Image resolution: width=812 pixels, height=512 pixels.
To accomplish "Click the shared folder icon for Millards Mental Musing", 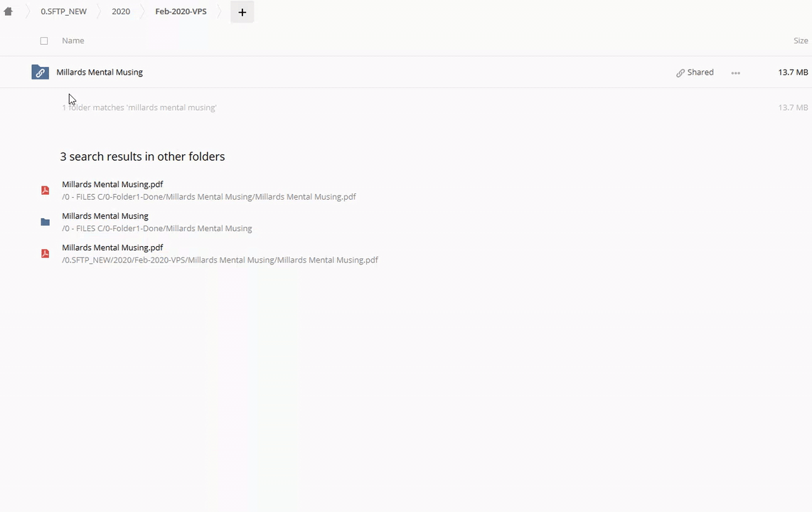I will coord(40,73).
